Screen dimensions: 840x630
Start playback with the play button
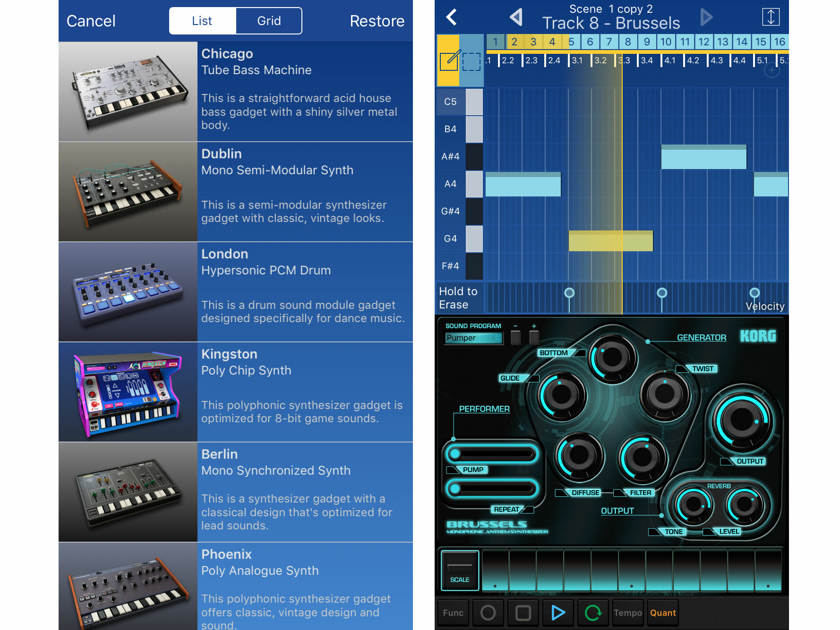pos(558,613)
